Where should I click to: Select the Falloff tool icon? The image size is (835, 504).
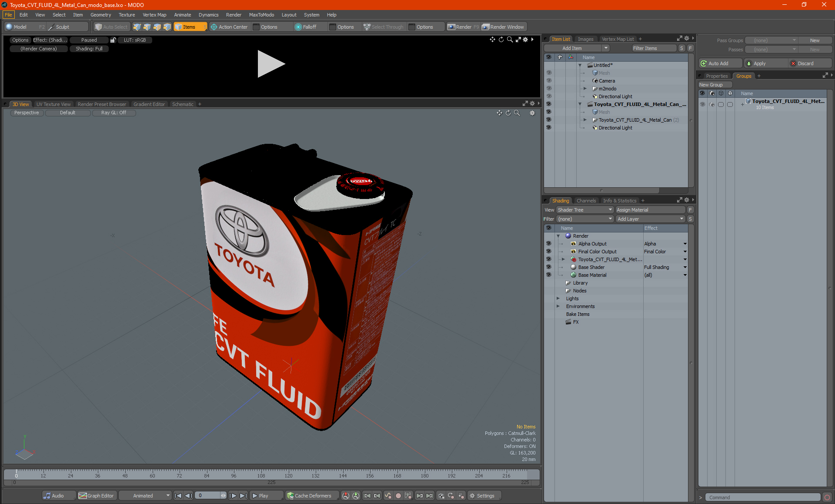[298, 27]
